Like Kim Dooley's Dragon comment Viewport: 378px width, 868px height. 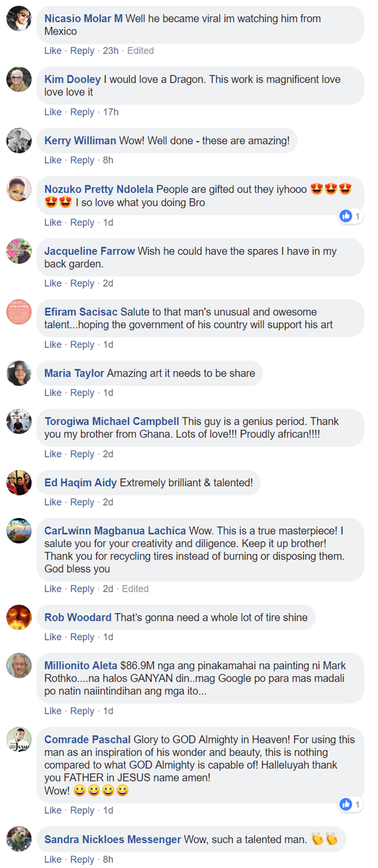(52, 112)
